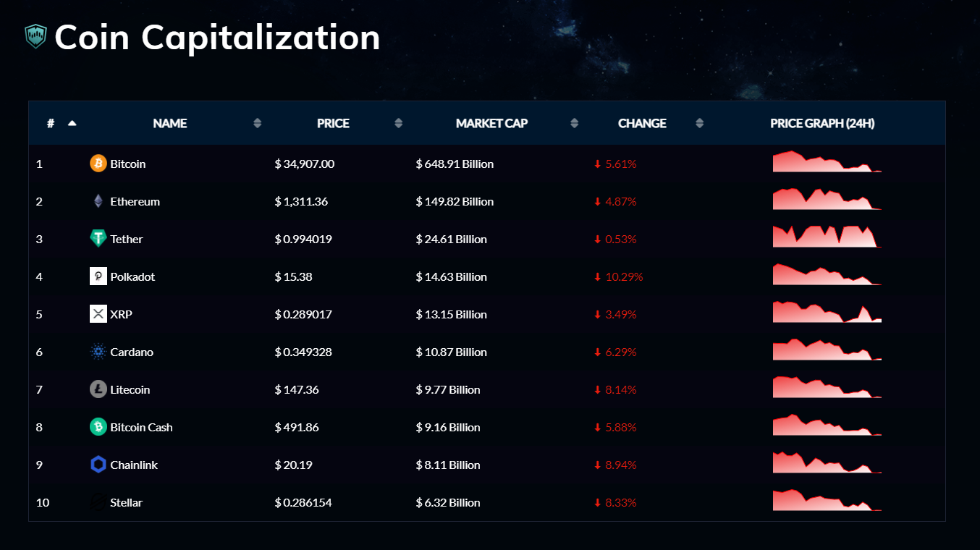Click Bitcoin's 24h price graph
The image size is (980, 550).
[x=827, y=162]
